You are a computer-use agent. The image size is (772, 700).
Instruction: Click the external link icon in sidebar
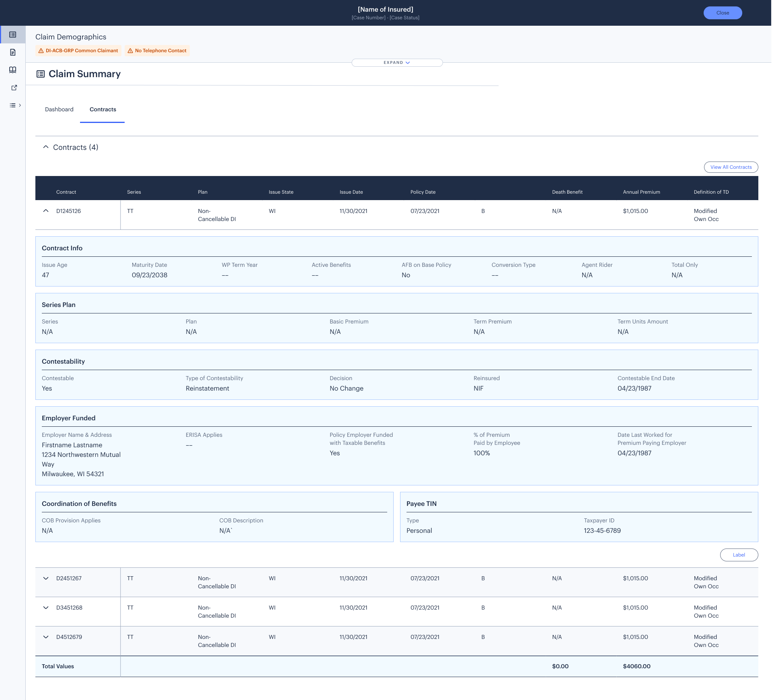[14, 88]
